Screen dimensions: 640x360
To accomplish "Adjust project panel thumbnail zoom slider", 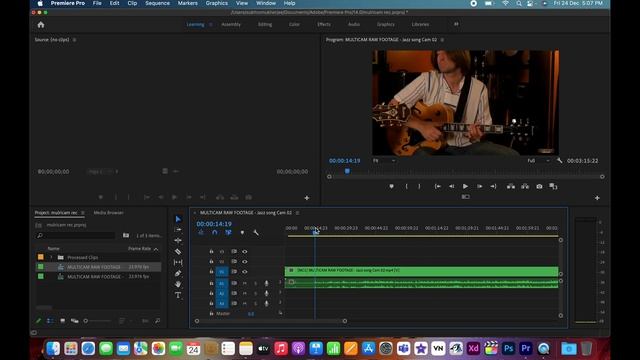I will pos(98,321).
